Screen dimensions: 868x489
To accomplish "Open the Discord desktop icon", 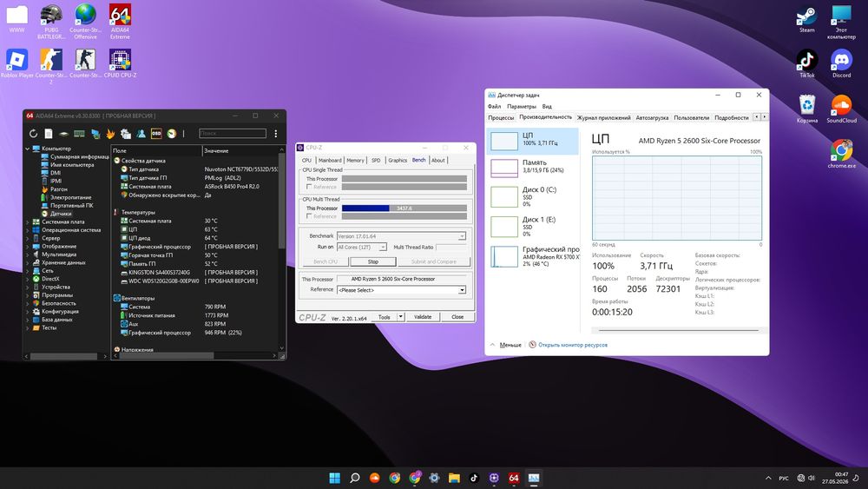I will coord(841,63).
